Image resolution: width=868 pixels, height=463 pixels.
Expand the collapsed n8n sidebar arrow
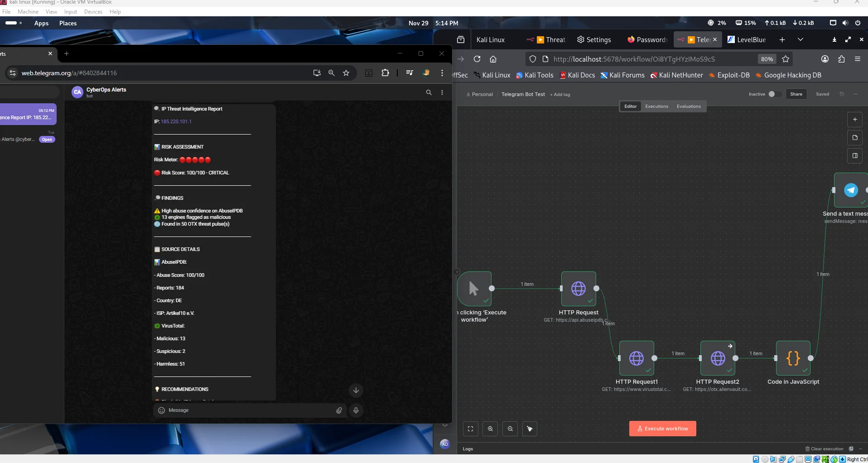coord(457,272)
